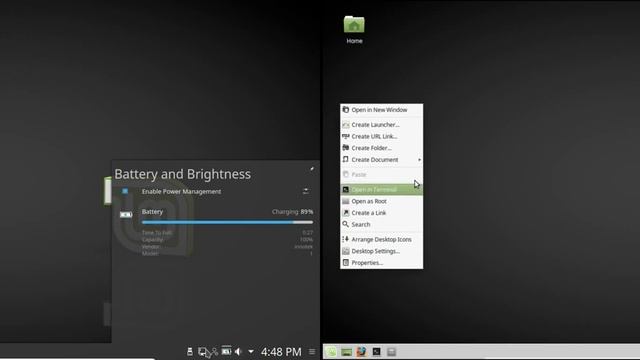Click the Desktop Settings icon
Screen dimensions: 640x360
point(346,251)
